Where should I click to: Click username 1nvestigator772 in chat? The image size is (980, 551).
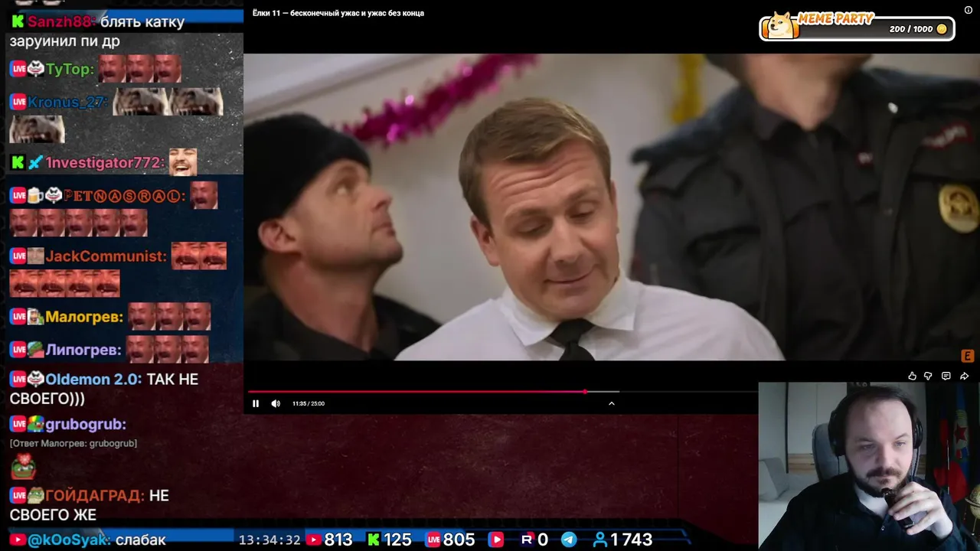pyautogui.click(x=105, y=162)
